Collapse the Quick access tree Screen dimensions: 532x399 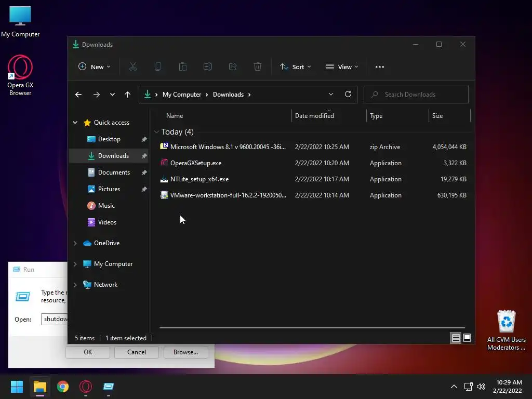pos(75,123)
